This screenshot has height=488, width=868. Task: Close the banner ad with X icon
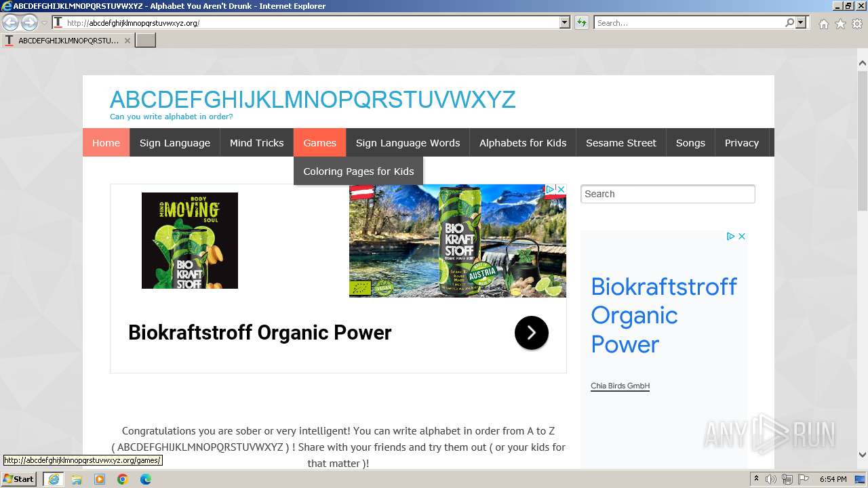(561, 189)
